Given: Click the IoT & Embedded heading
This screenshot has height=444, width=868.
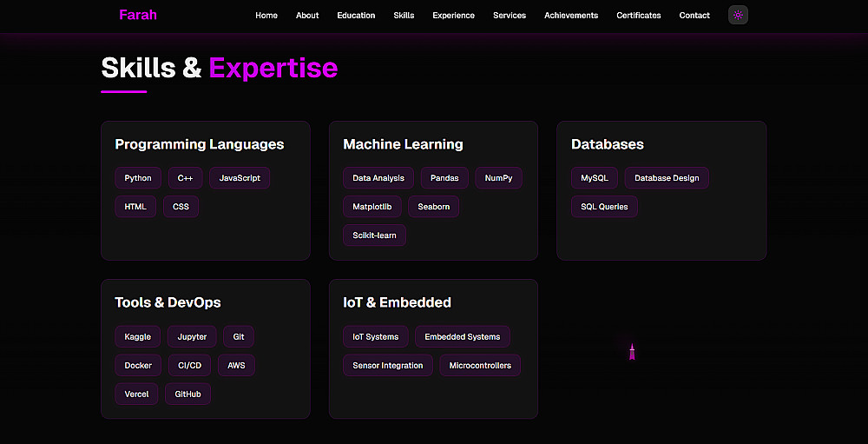Looking at the screenshot, I should click(x=397, y=302).
